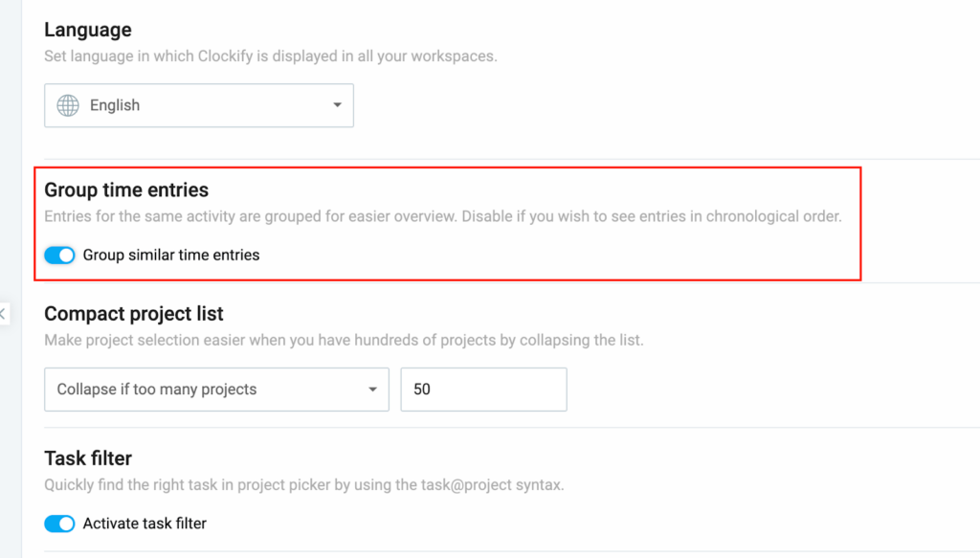
Task: Open the language dropdown arrow next to English
Action: tap(337, 105)
